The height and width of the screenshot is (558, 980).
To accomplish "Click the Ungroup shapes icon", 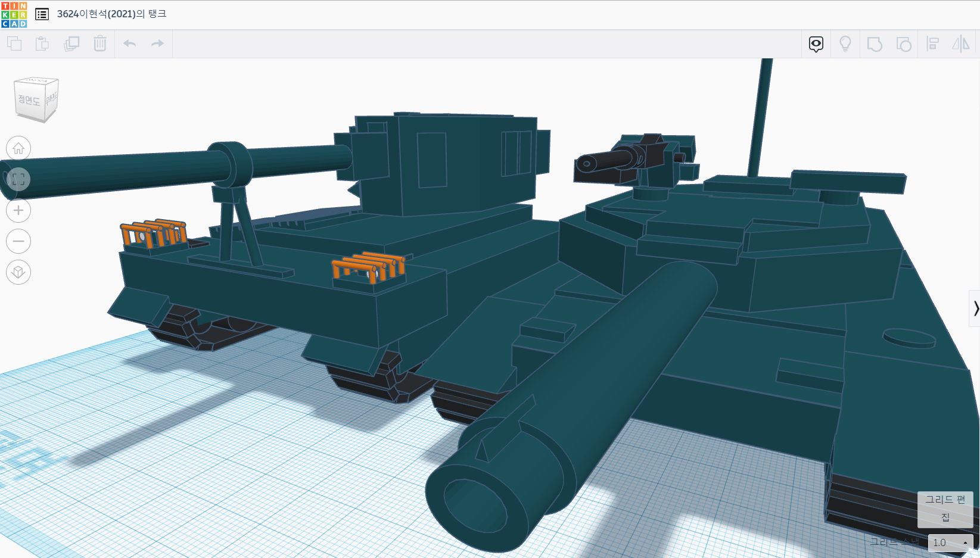I will 904,44.
